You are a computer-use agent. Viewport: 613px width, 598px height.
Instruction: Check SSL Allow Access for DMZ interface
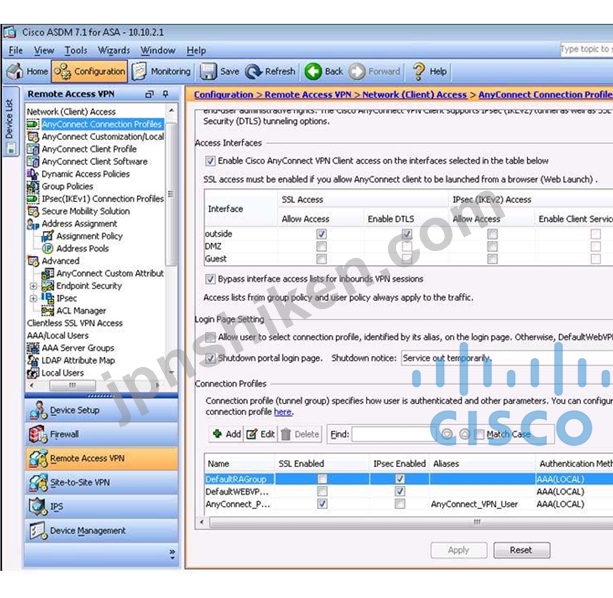tap(321, 247)
